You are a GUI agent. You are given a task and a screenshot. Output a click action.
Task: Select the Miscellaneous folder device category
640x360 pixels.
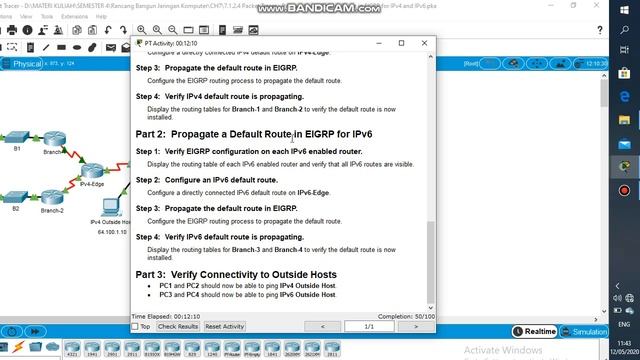tap(36, 347)
